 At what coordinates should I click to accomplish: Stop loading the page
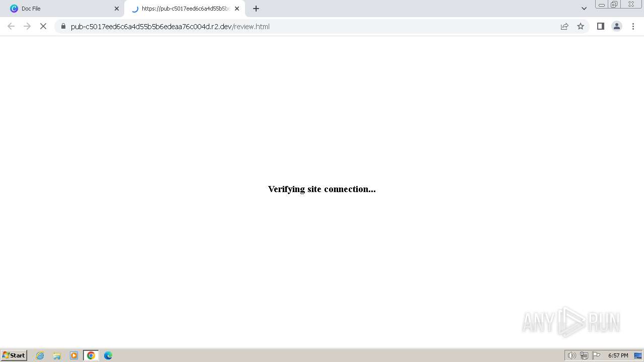(43, 26)
